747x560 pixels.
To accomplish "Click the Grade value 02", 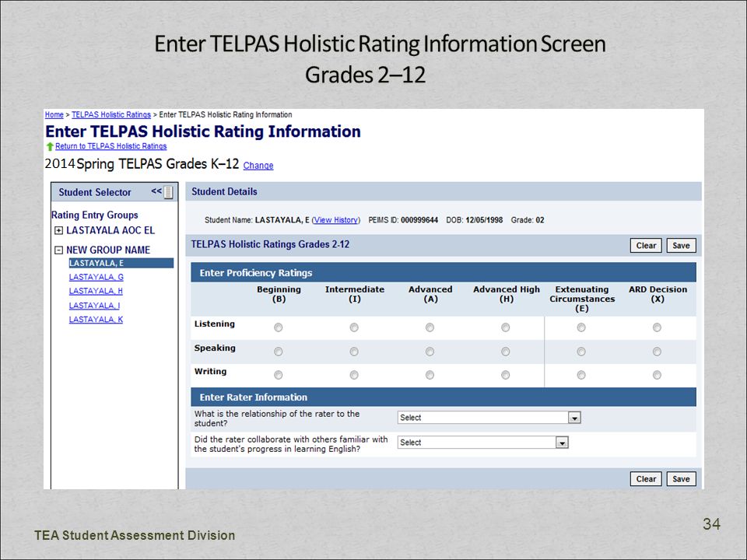I will pos(540,220).
